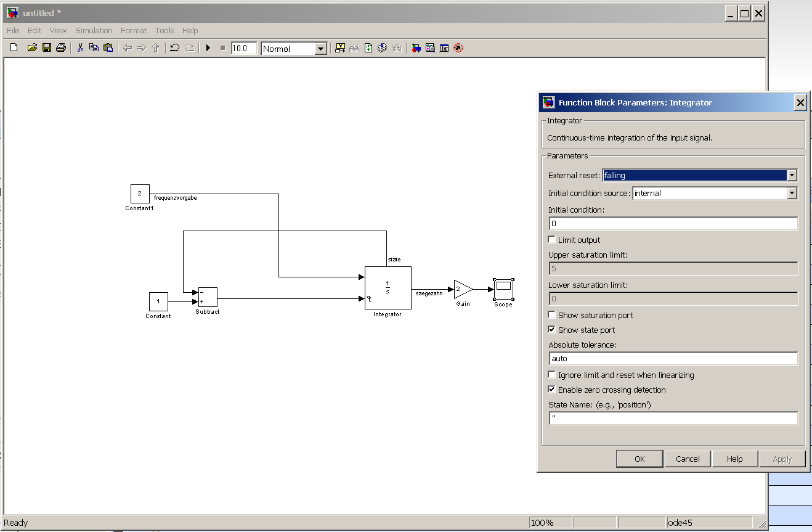Click the New model toolbar icon
The image size is (812, 532).
(x=14, y=48)
